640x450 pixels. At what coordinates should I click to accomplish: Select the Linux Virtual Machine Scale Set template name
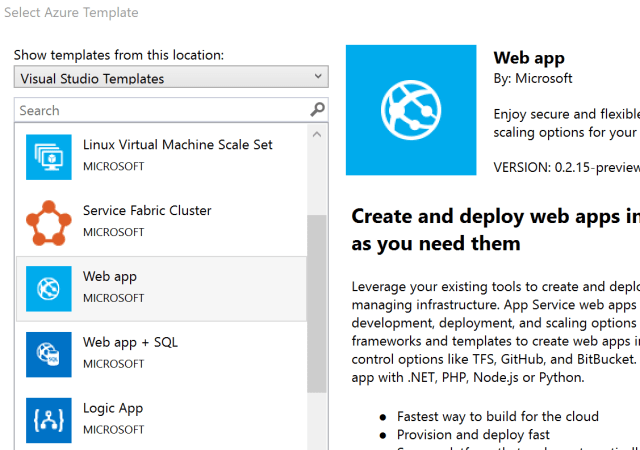pyautogui.click(x=177, y=145)
